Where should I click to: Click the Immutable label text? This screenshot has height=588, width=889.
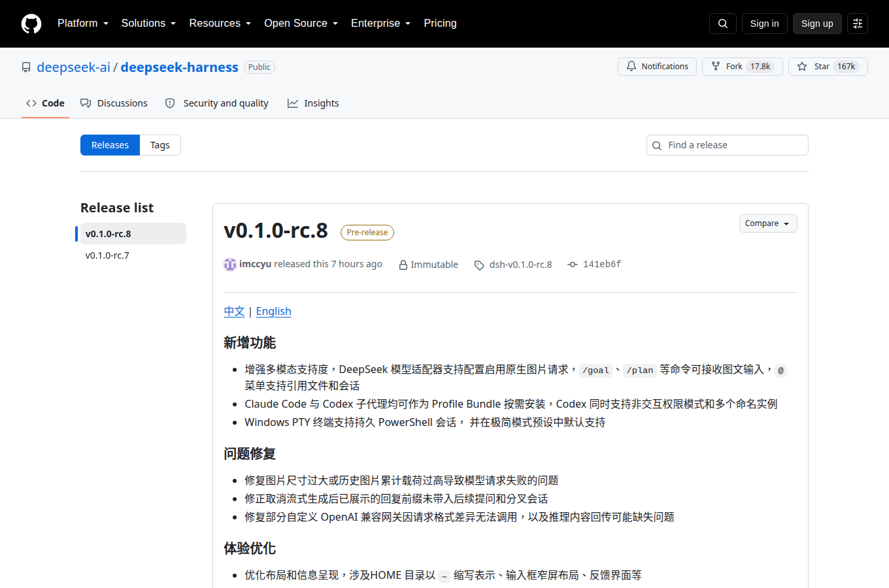coord(434,265)
